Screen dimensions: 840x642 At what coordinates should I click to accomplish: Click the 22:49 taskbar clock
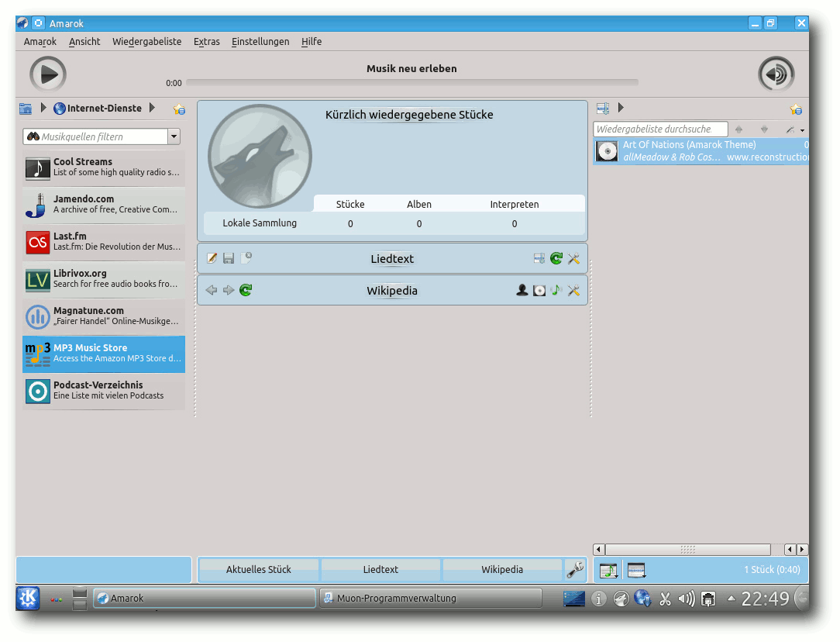click(765, 598)
